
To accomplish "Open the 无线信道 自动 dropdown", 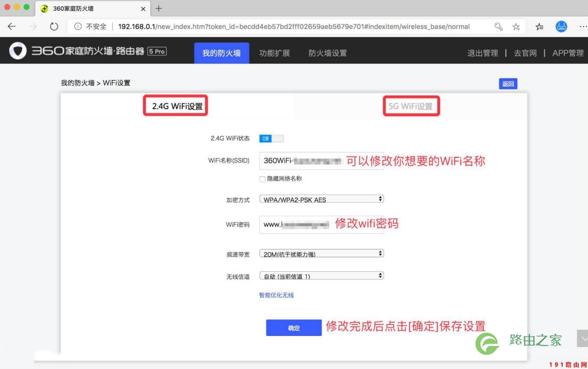I will click(x=322, y=276).
